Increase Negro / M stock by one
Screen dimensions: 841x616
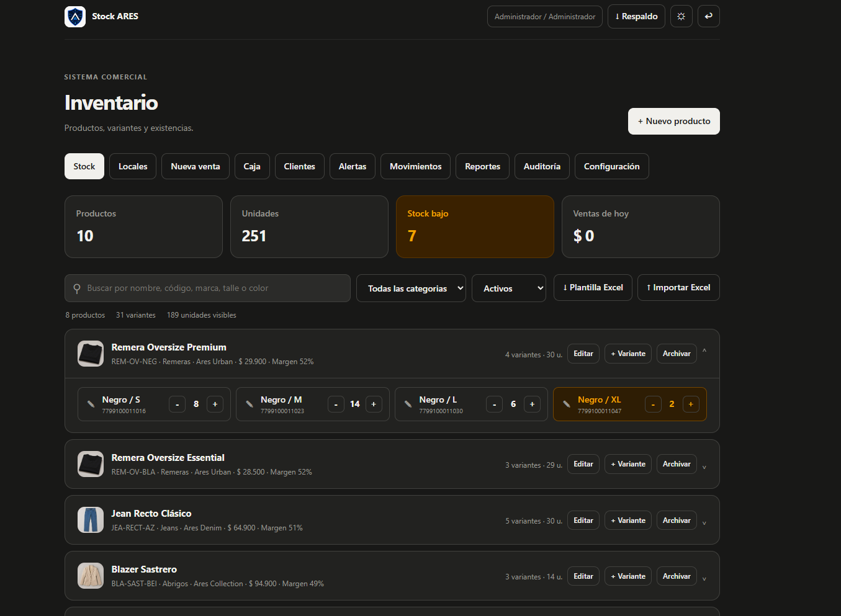point(374,404)
